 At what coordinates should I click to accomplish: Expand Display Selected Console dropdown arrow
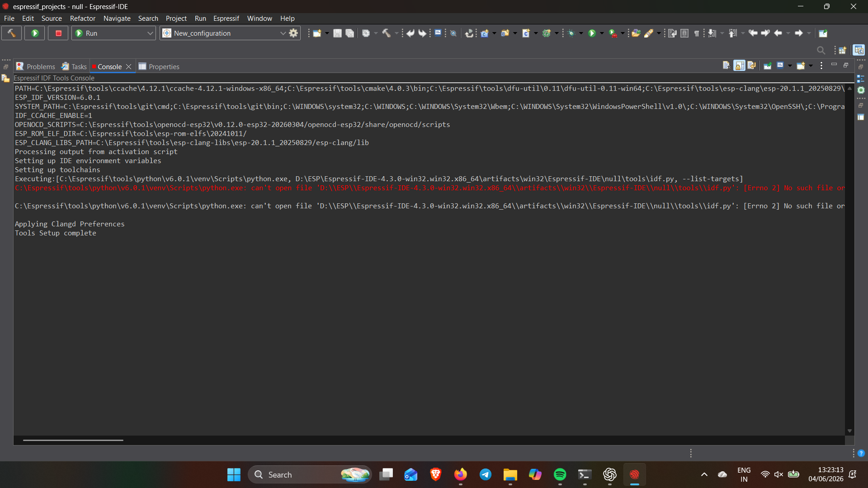(790, 66)
